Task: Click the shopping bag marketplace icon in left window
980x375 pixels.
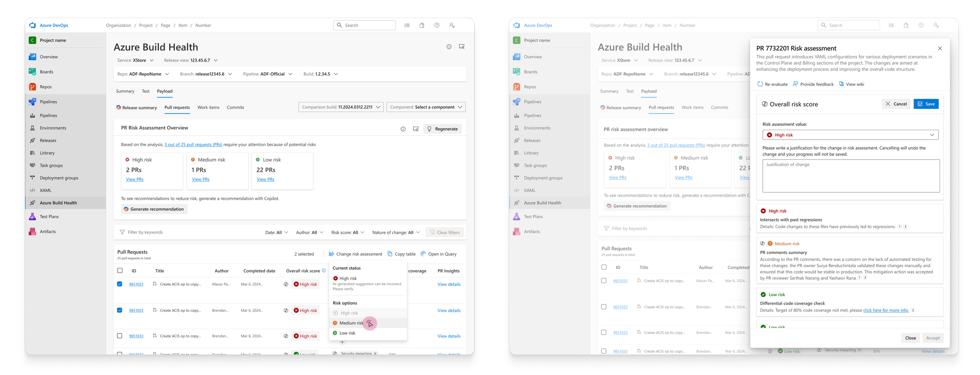Action: point(422,25)
